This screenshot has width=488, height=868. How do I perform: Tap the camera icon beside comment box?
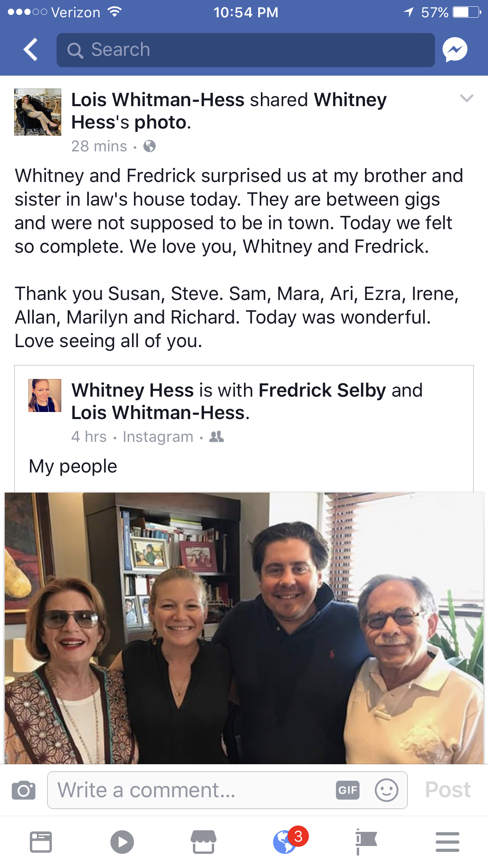tap(24, 790)
